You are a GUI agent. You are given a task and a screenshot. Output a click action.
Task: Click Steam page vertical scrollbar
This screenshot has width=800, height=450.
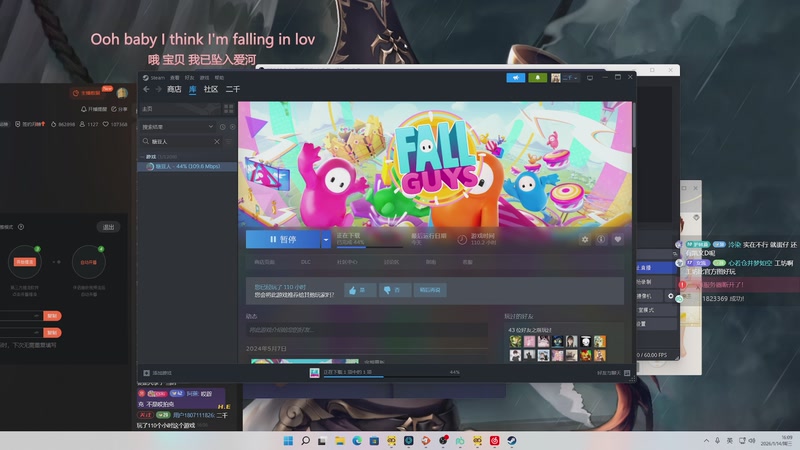pyautogui.click(x=634, y=125)
